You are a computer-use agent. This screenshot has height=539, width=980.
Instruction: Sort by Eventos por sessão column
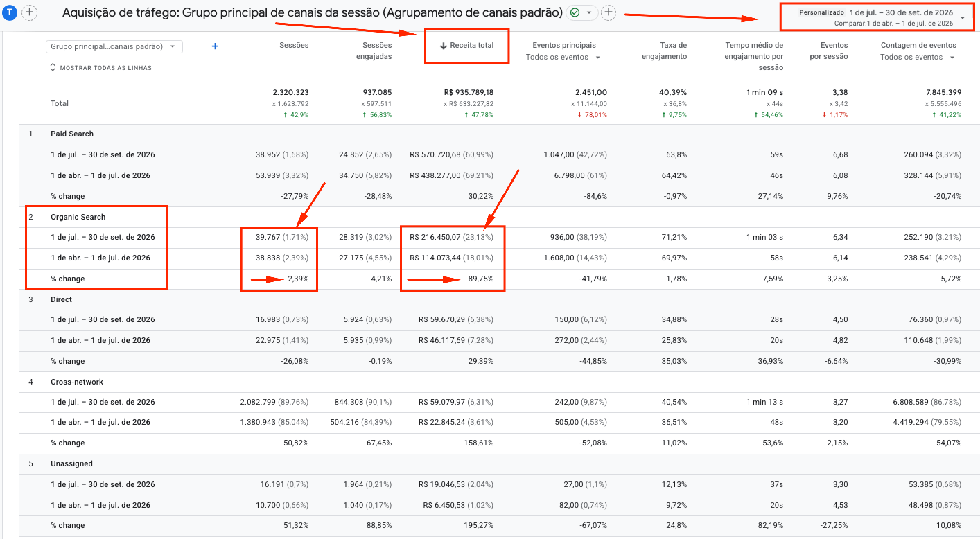point(829,51)
